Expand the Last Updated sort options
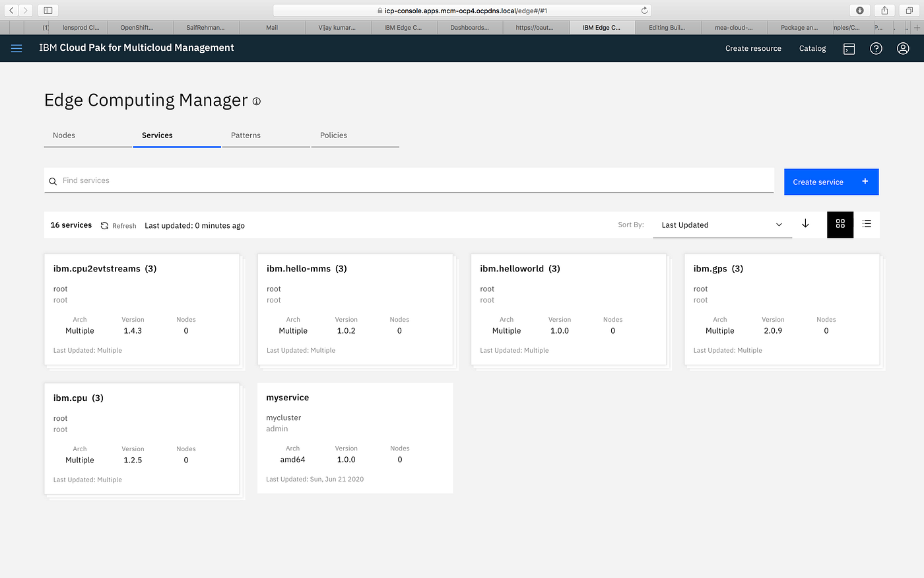The width and height of the screenshot is (924, 578). point(779,225)
